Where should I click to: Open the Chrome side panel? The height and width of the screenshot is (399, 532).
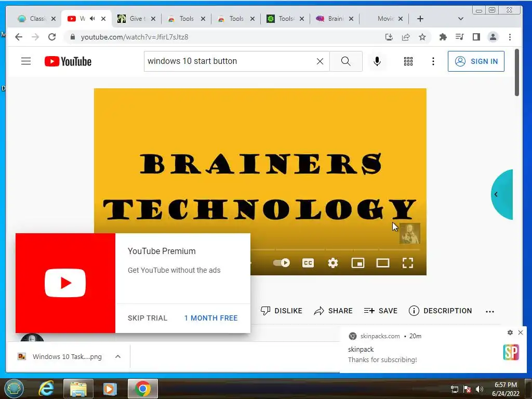click(476, 37)
